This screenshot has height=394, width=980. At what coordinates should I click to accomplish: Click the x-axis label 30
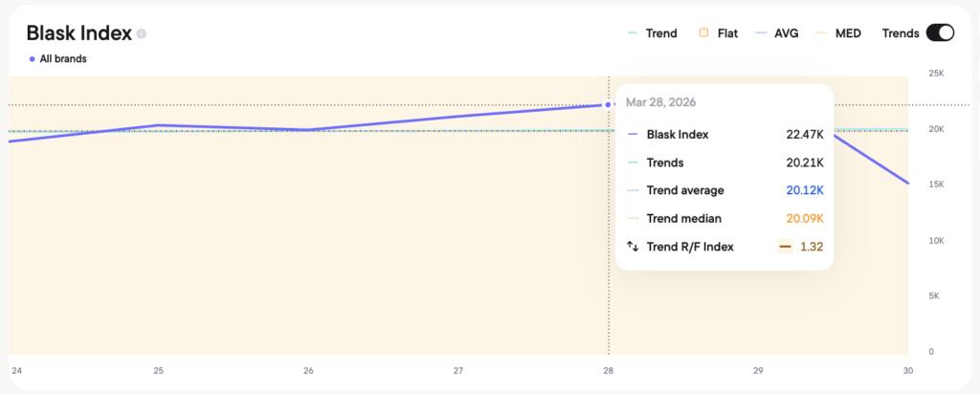click(x=907, y=370)
